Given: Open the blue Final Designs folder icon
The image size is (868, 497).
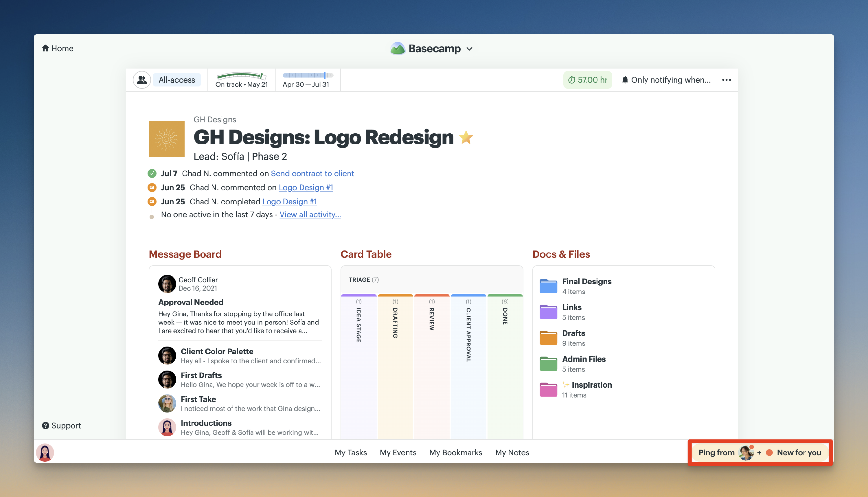Looking at the screenshot, I should 548,286.
